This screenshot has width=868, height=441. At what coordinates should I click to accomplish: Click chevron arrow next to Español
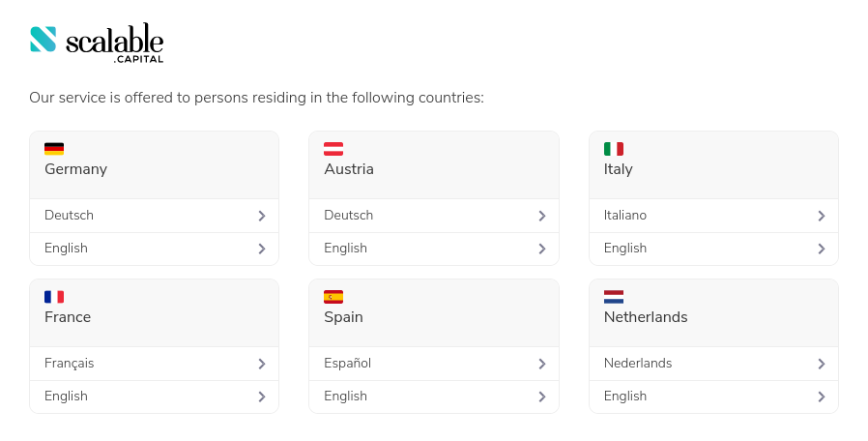[541, 364]
